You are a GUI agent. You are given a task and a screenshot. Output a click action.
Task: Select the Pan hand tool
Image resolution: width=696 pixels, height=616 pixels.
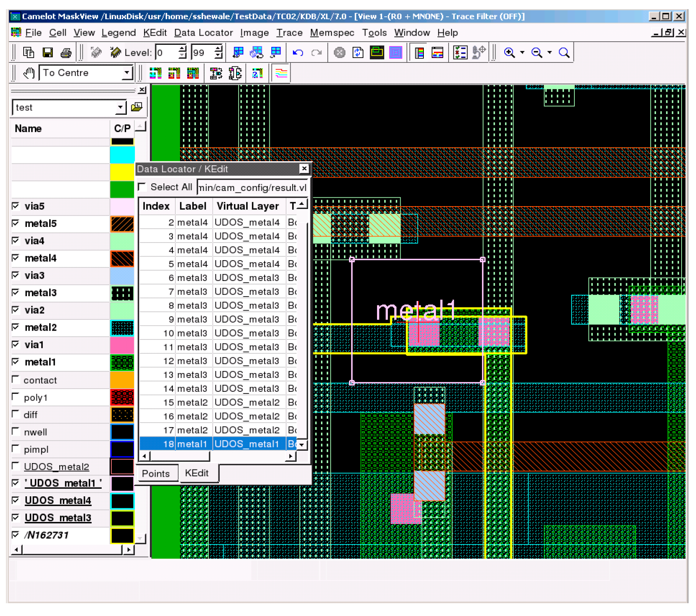click(29, 73)
